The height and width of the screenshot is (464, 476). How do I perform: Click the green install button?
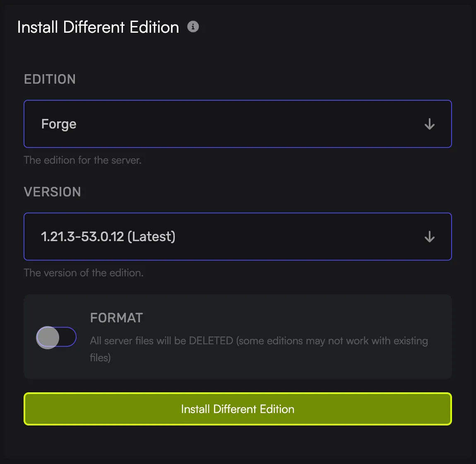(x=238, y=409)
